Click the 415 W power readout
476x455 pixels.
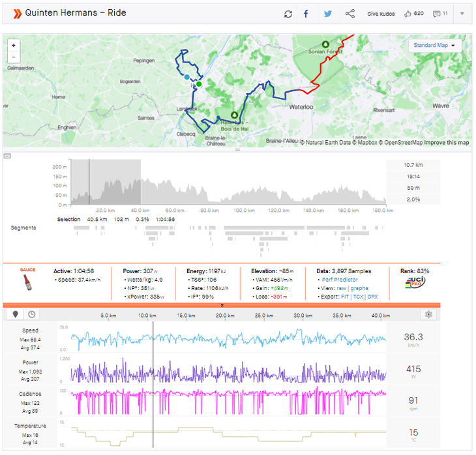tap(413, 371)
